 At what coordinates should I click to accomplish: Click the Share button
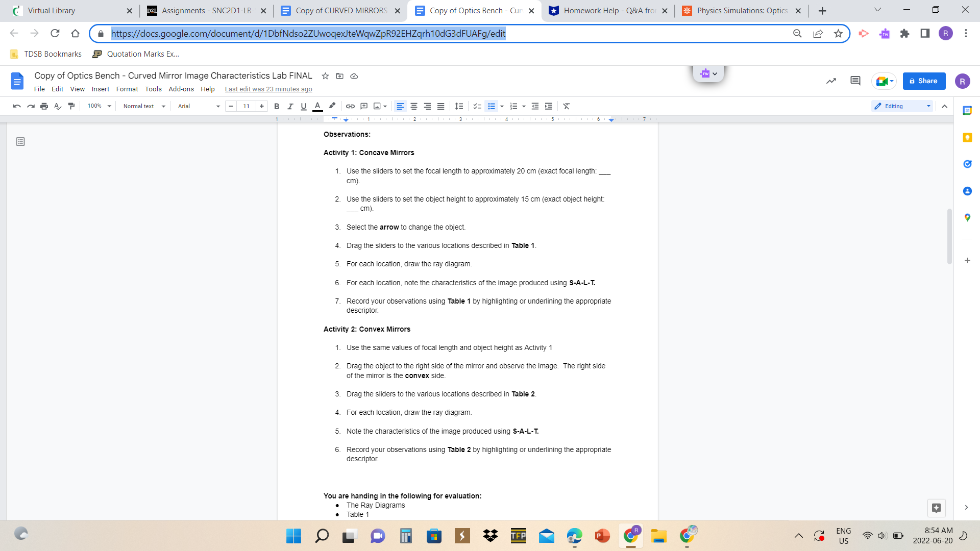pyautogui.click(x=924, y=81)
